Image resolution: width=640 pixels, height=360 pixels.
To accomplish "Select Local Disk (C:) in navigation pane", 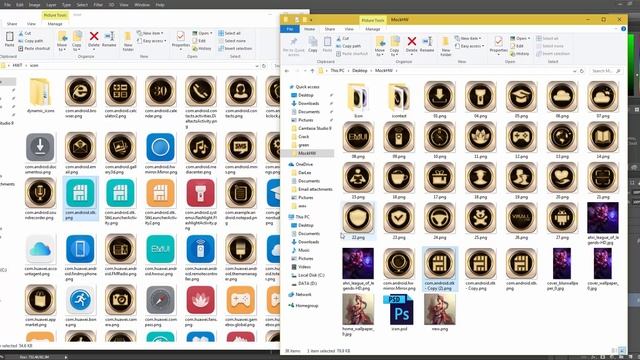I will tap(311, 275).
